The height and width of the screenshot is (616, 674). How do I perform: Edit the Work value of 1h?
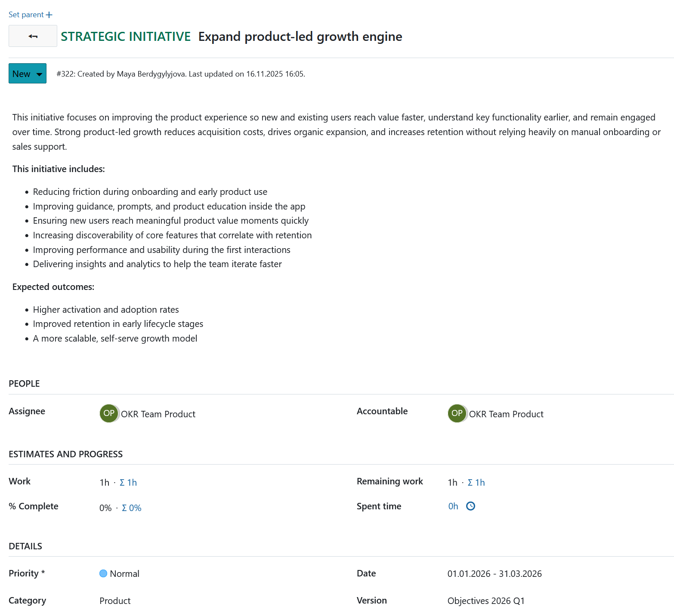tap(104, 482)
